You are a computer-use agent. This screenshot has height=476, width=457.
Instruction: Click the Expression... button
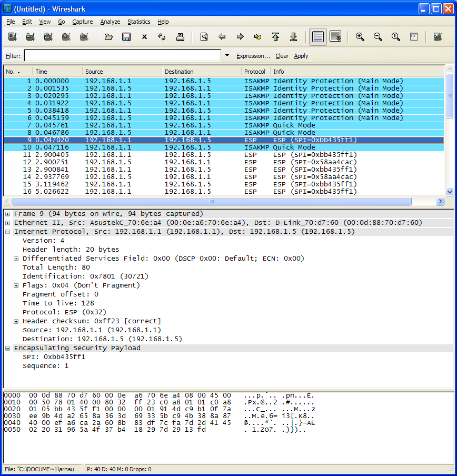click(x=253, y=56)
